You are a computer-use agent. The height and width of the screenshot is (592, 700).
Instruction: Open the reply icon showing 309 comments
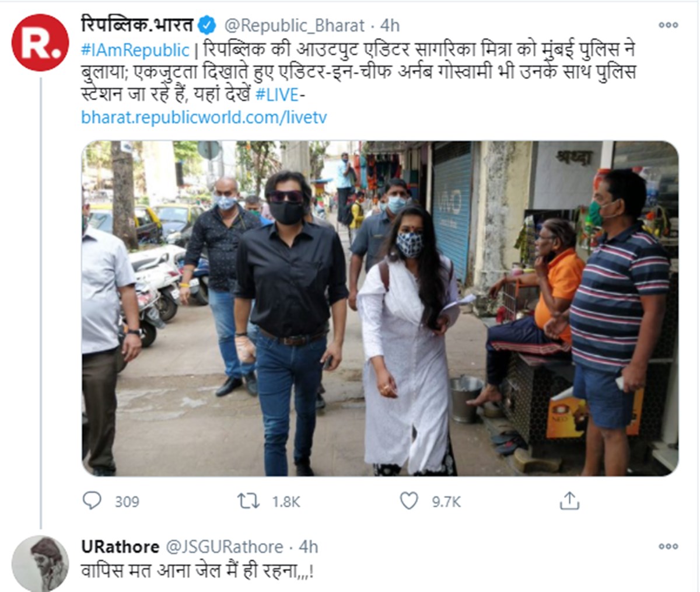pos(92,501)
